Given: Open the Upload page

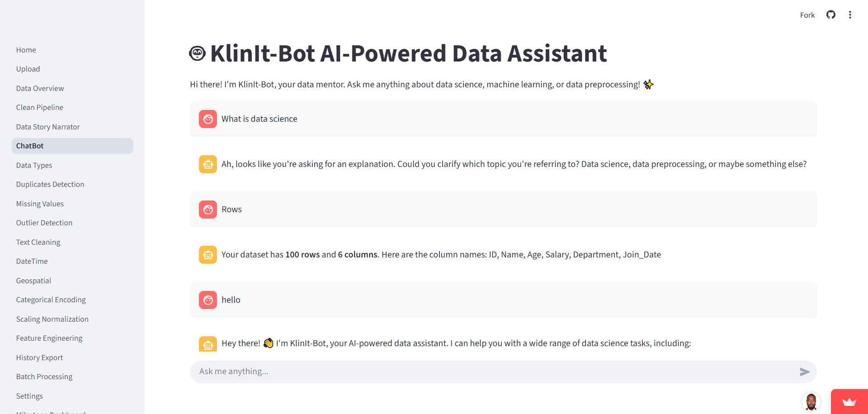Looking at the screenshot, I should 28,69.
